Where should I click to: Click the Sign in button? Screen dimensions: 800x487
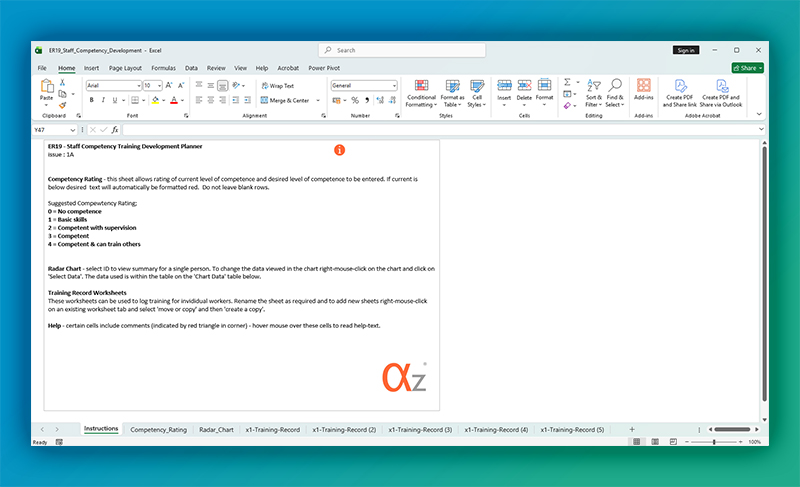[685, 50]
